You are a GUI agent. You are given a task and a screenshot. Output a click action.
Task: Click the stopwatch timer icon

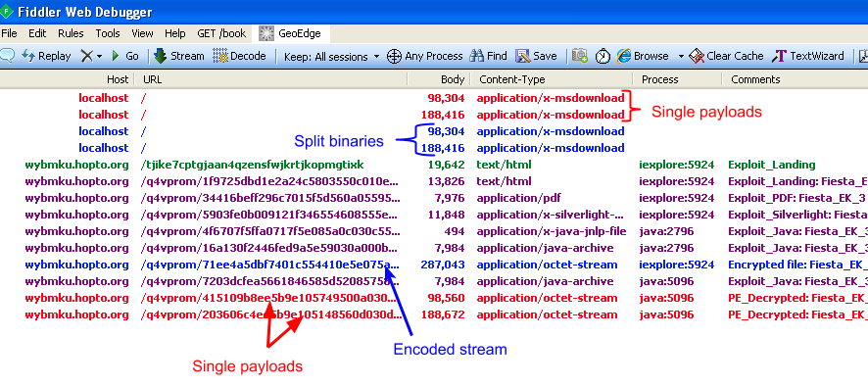603,56
